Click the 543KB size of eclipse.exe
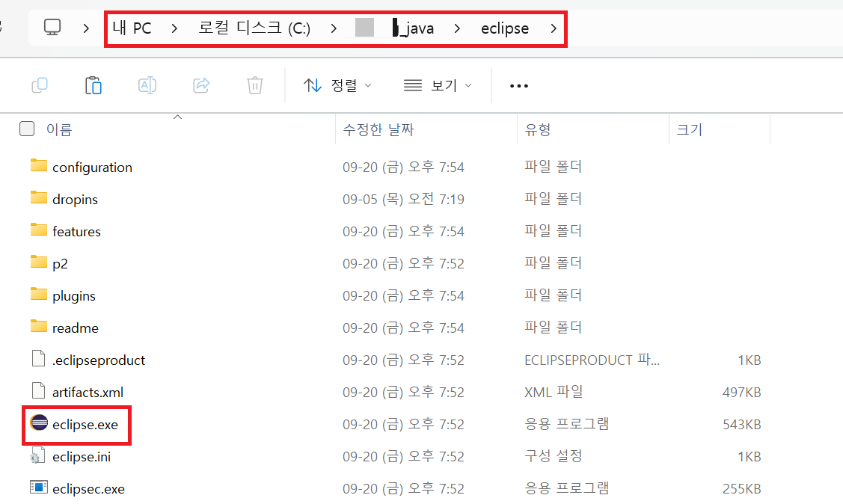Viewport: 843px width, 504px height. (741, 425)
